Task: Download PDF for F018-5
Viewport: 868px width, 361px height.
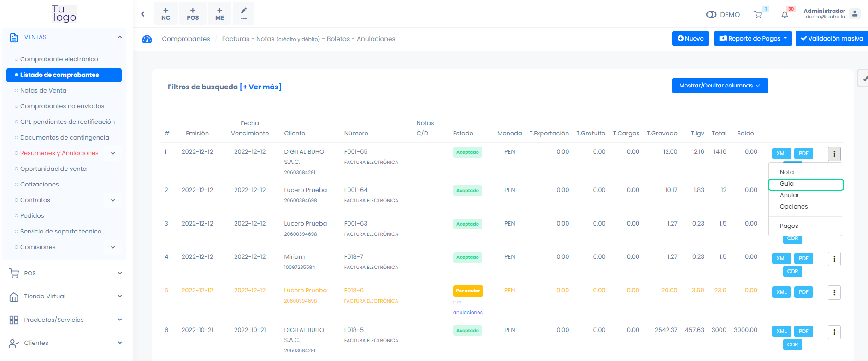Action: [803, 331]
